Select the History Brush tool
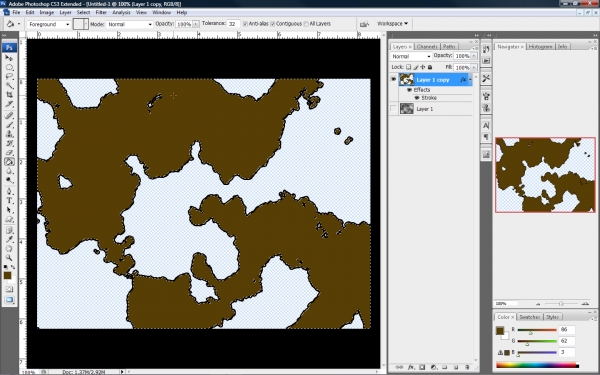The height and width of the screenshot is (375, 600). click(x=9, y=143)
